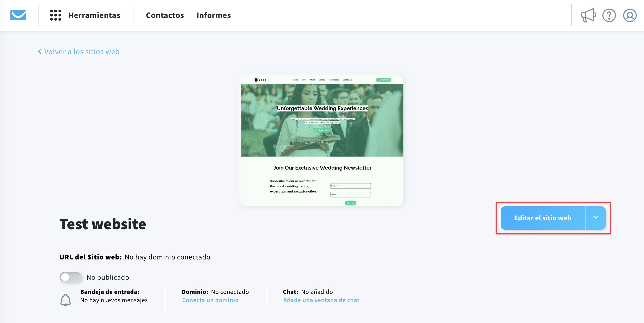Open the Contactos menu item

click(165, 15)
